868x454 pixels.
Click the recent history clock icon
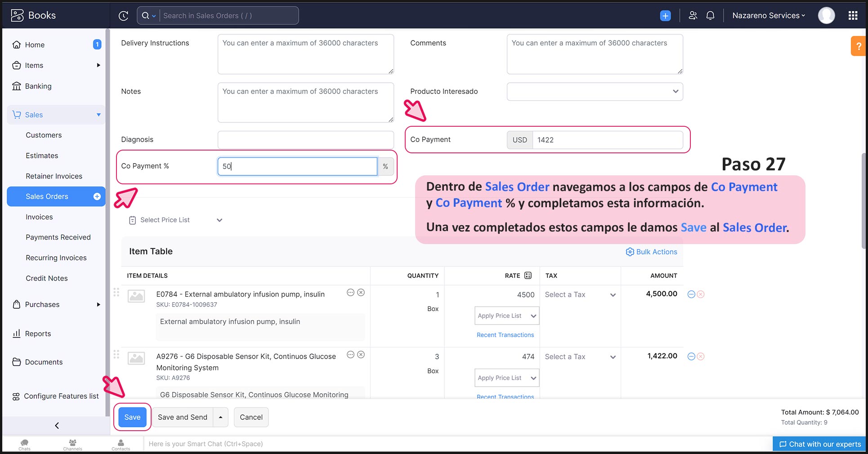(x=123, y=16)
